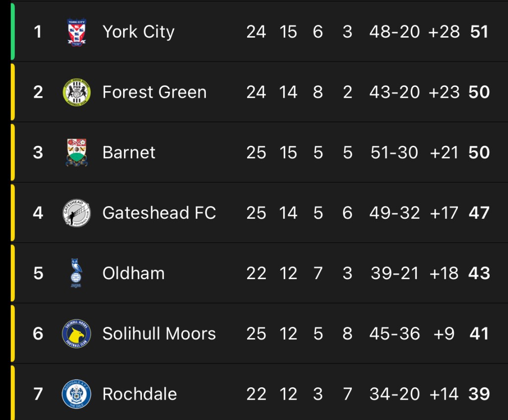Viewport: 508px width, 420px height.
Task: Click the York City club crest
Action: (76, 32)
